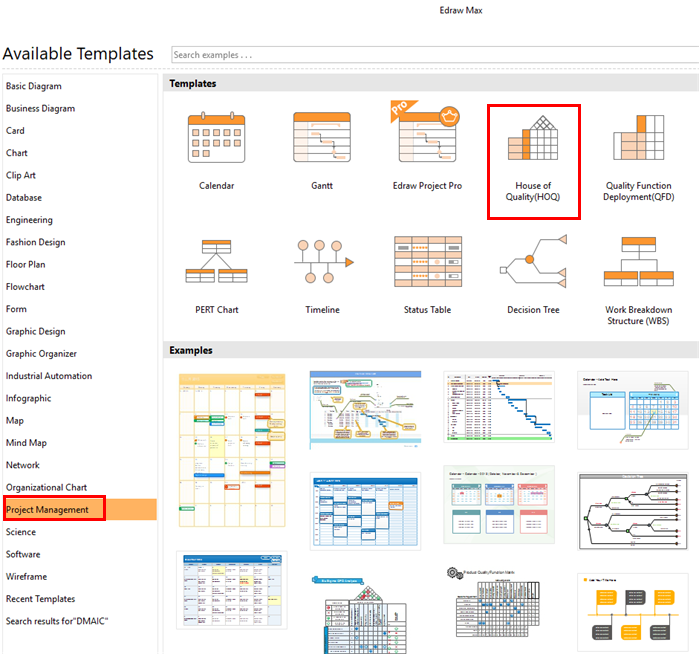Select Graphic Organizer category

pyautogui.click(x=41, y=354)
